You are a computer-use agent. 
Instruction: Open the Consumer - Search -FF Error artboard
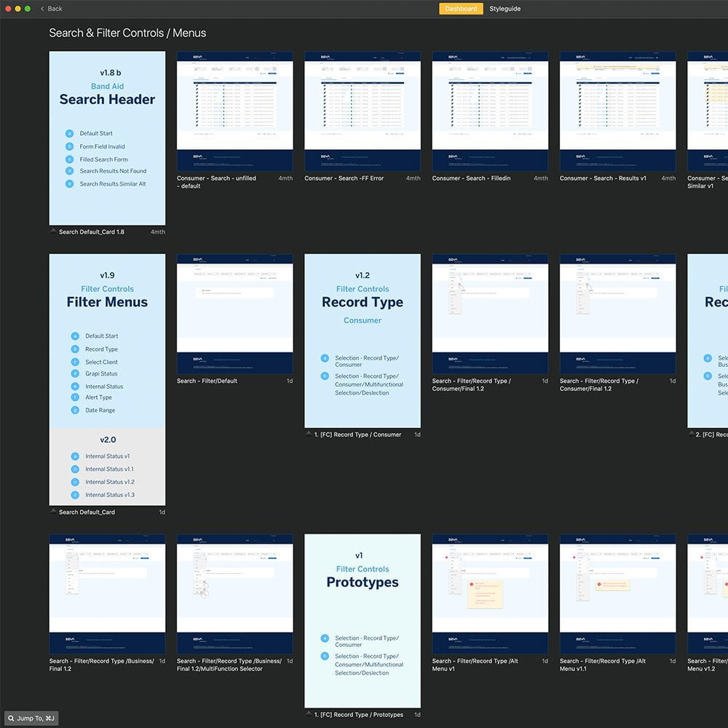pos(363,111)
